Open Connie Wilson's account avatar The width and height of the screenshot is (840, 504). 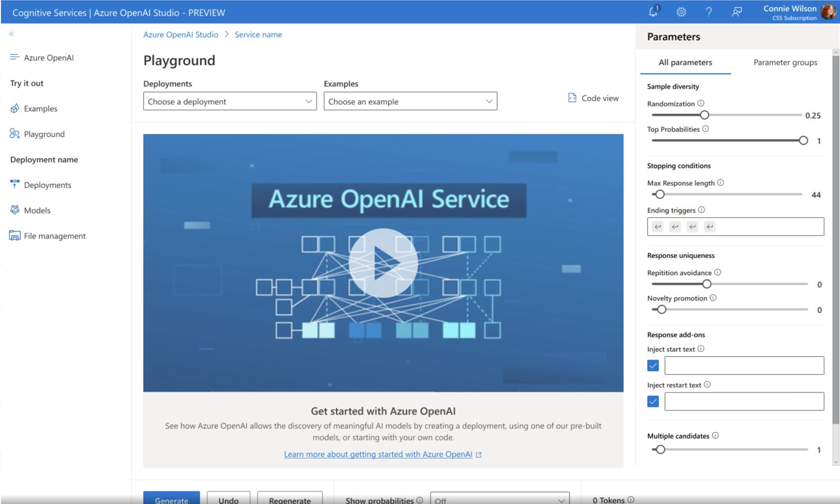click(828, 12)
